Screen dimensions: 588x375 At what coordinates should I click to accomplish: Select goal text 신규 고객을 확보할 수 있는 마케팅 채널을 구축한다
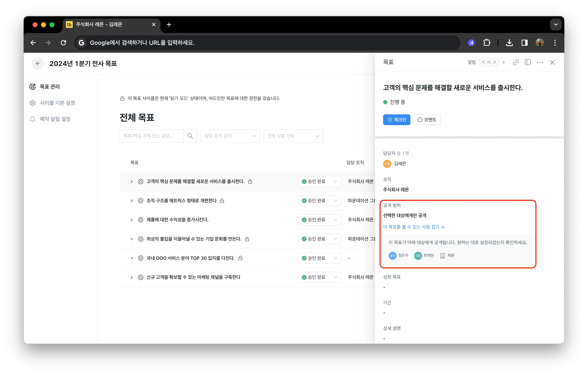pyautogui.click(x=193, y=277)
